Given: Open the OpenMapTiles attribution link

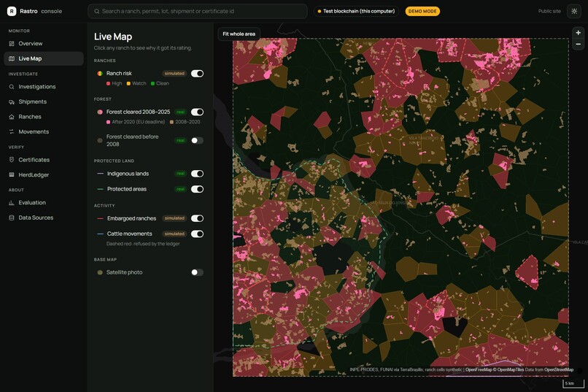Looking at the screenshot, I should click(510, 369).
